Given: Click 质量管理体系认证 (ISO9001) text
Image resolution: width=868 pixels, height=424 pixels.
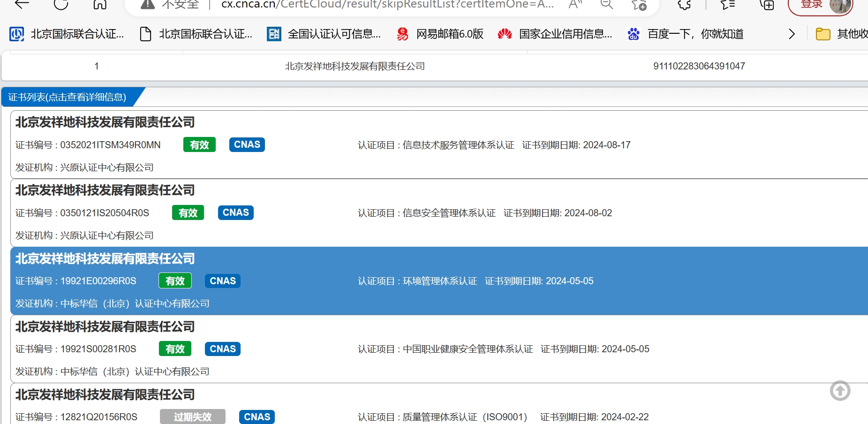Looking at the screenshot, I should point(465,417).
